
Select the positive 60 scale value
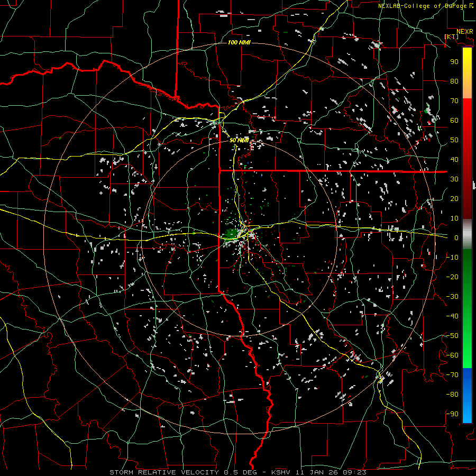(454, 120)
